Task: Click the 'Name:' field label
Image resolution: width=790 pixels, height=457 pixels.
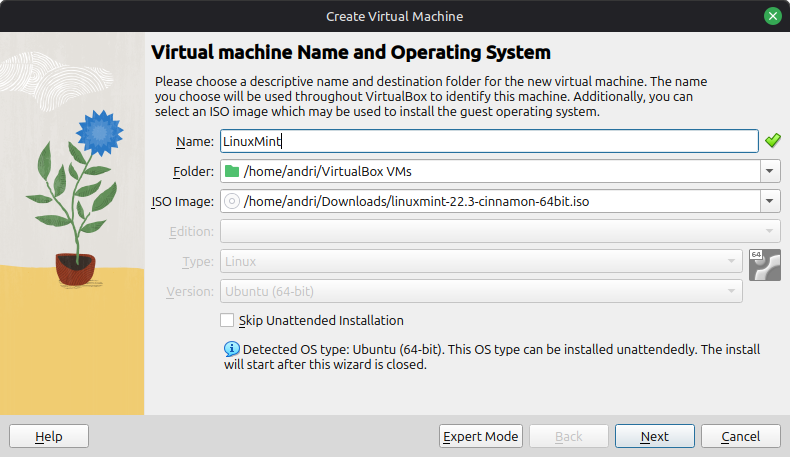Action: point(195,142)
